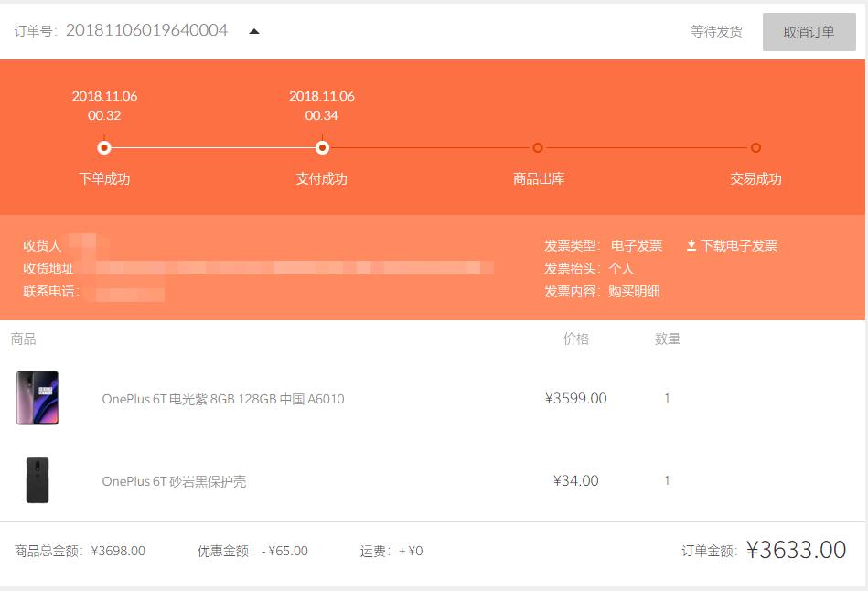The height and width of the screenshot is (591, 868).
Task: Click the 优惠金额 -¥65.00 text
Action: click(x=252, y=551)
